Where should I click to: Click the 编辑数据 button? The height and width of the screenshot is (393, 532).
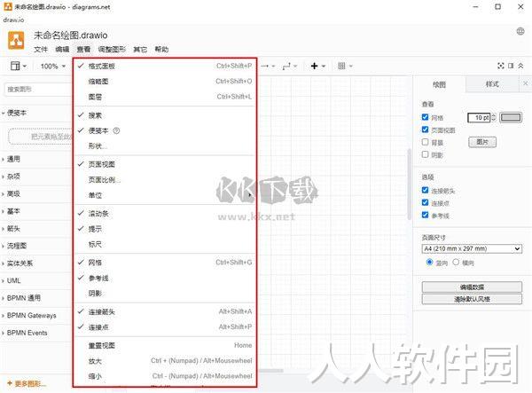472,287
